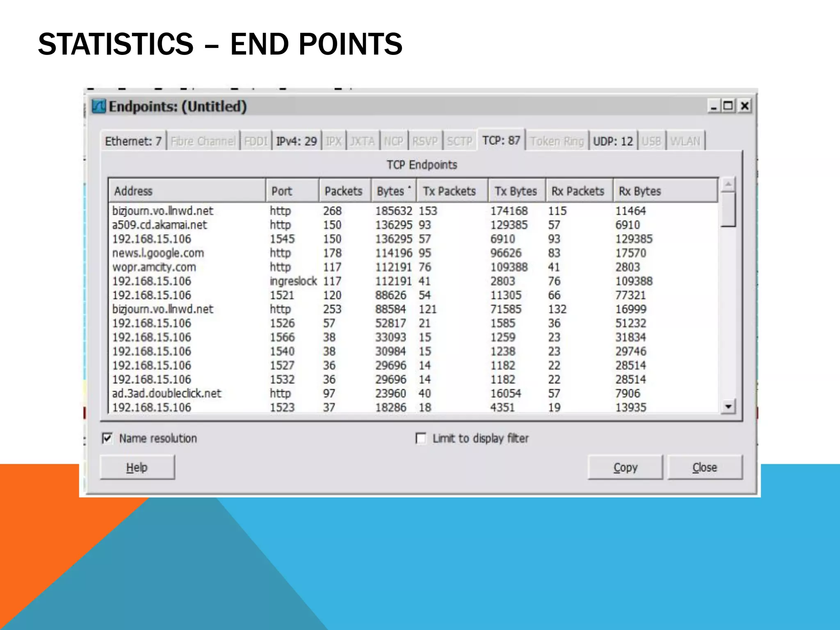Sort by the Tx Packets column header

click(x=452, y=191)
